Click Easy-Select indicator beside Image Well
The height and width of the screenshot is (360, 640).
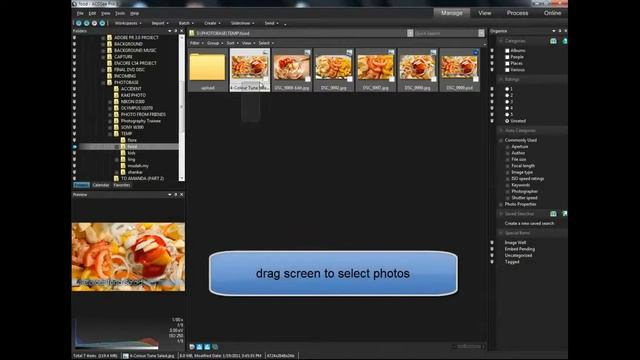492,242
